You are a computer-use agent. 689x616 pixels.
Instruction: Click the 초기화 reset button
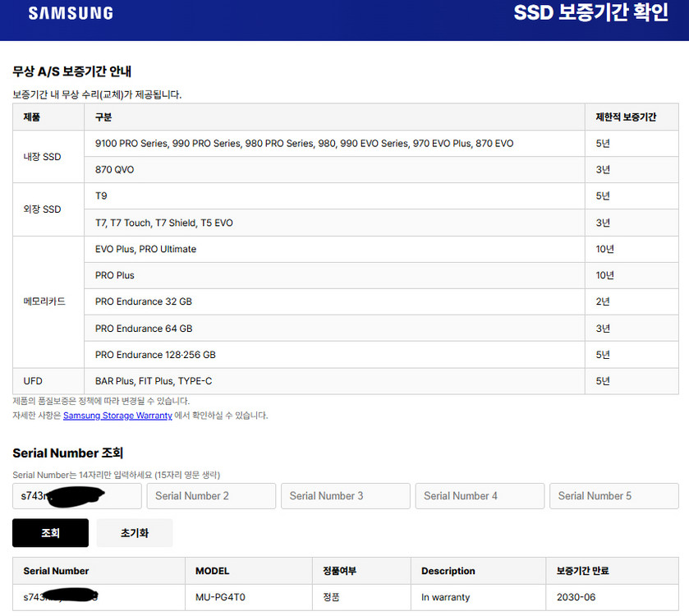(x=135, y=532)
